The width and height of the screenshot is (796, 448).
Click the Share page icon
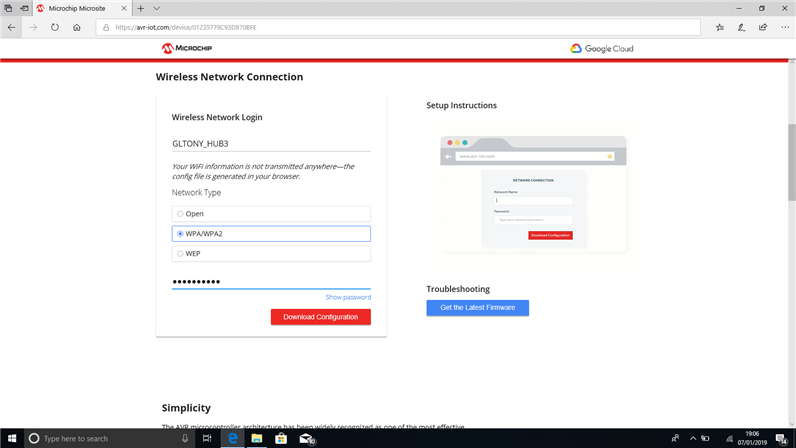click(763, 27)
